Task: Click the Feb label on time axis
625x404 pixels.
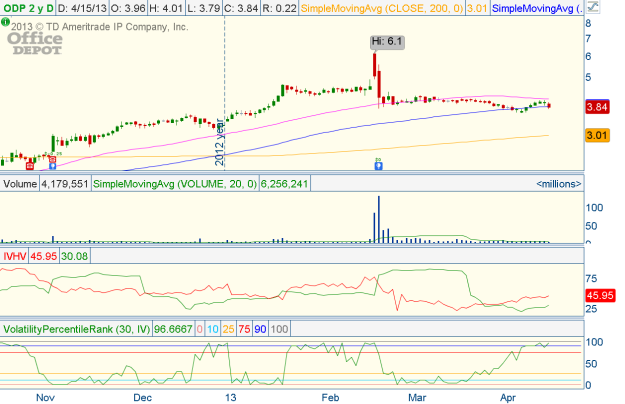Action: click(332, 397)
